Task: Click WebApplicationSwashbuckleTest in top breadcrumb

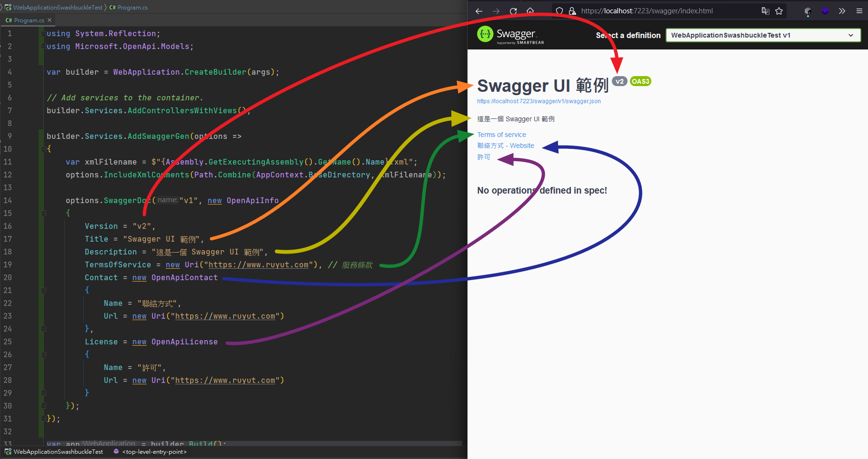Action: click(x=58, y=7)
